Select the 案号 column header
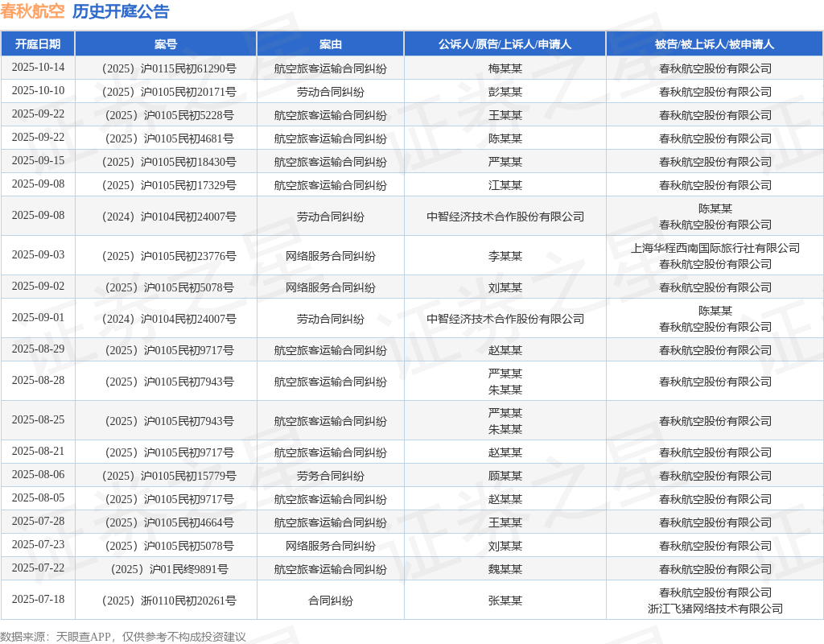Image resolution: width=824 pixels, height=644 pixels. (x=166, y=44)
